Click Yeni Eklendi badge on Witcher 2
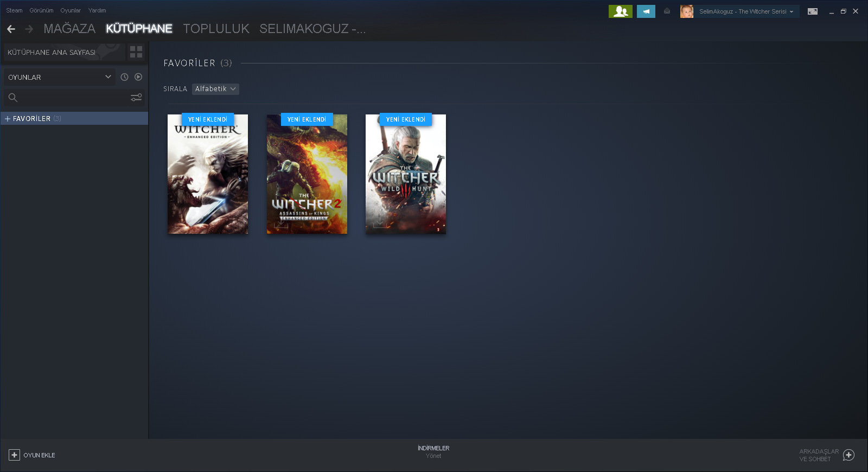Image resolution: width=868 pixels, height=472 pixels. tap(307, 119)
